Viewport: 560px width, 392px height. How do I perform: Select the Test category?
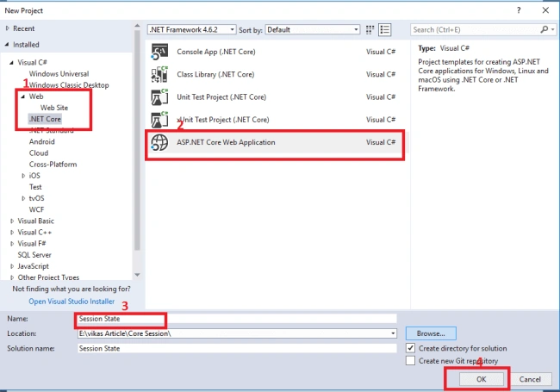pos(35,187)
